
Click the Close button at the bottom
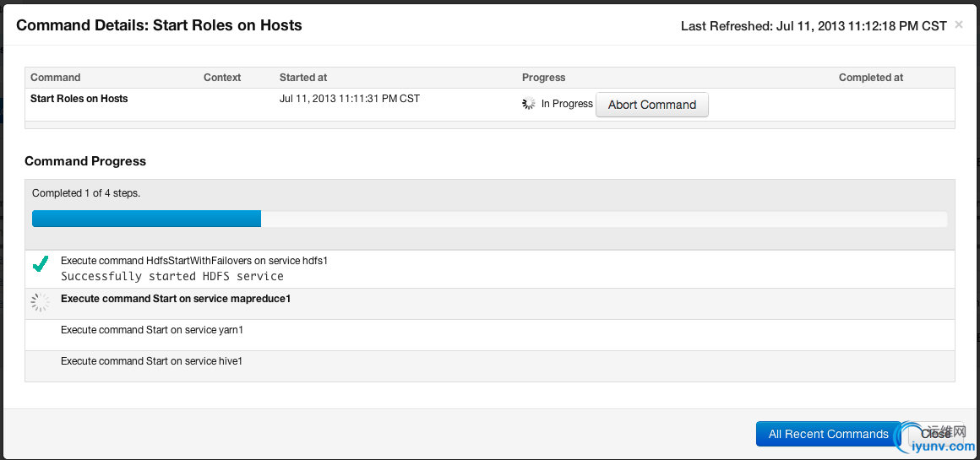click(x=935, y=434)
